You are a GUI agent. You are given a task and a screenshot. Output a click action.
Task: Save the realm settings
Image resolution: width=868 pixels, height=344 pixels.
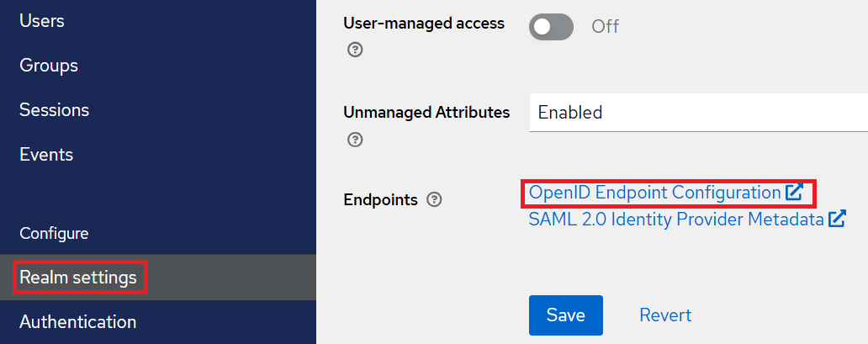coord(565,315)
